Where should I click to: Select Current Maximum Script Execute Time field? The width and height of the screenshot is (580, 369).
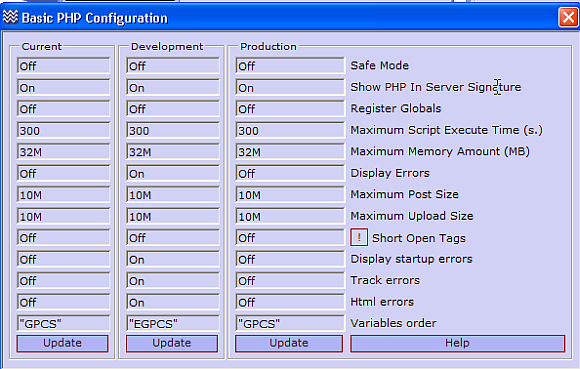pos(63,130)
